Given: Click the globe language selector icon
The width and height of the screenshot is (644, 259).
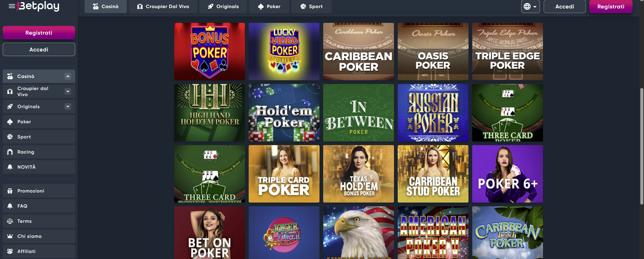Looking at the screenshot, I should (x=527, y=6).
